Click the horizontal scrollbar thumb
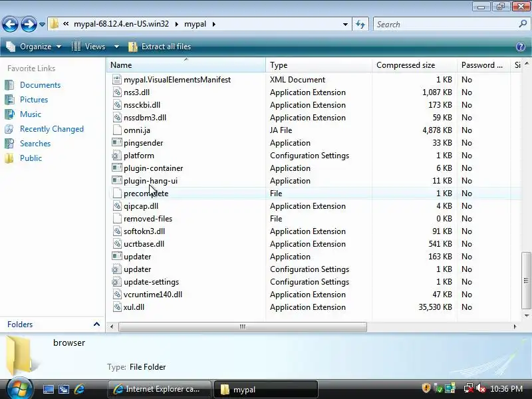Screen dimensions: 532x399 point(243,327)
